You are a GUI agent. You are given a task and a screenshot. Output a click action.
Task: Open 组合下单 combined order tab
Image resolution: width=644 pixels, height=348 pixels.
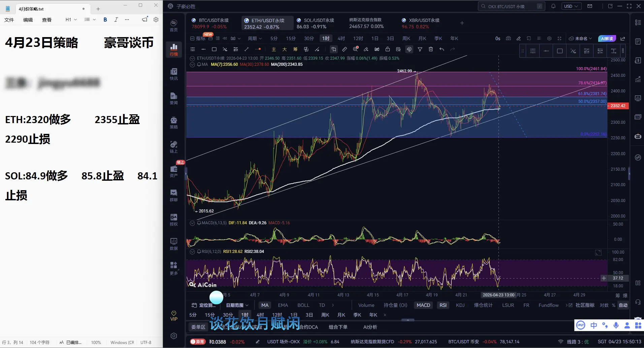(338, 327)
